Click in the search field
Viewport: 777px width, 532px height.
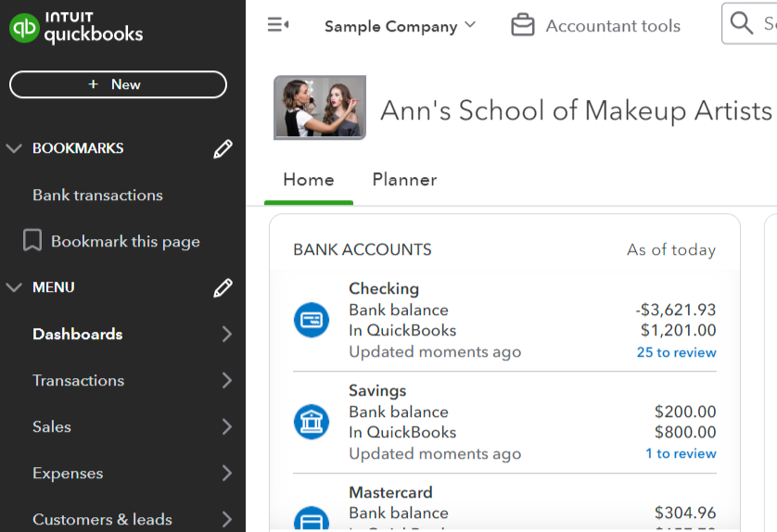pos(749,23)
